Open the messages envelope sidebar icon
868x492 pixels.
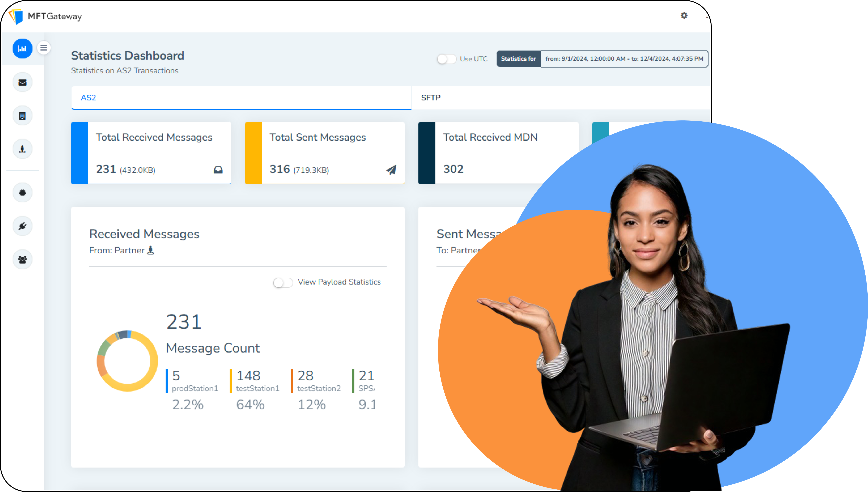click(x=22, y=83)
